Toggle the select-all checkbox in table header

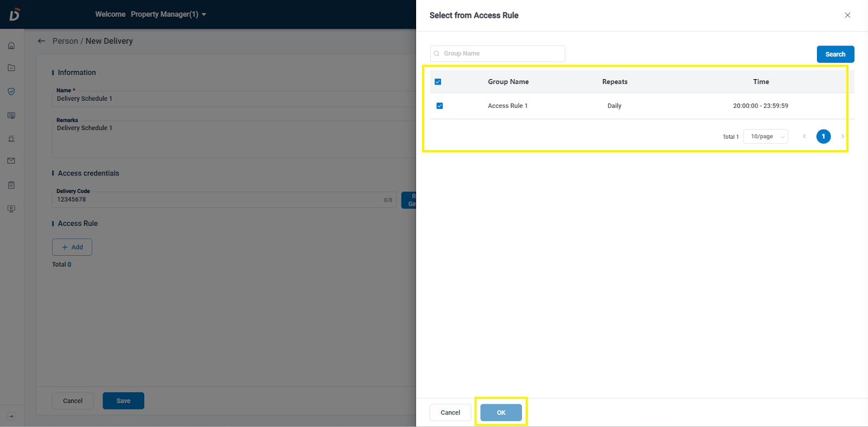(x=438, y=82)
